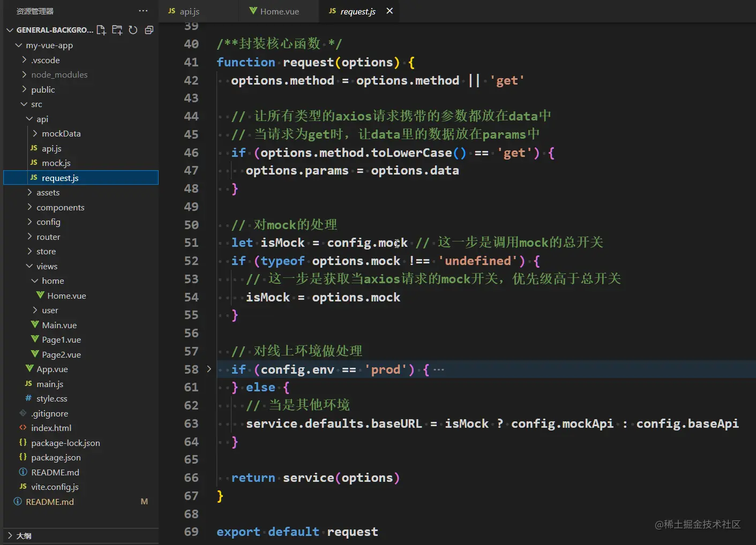Expand the mockData folder
Viewport: 756px width, 545px height.
click(x=61, y=133)
